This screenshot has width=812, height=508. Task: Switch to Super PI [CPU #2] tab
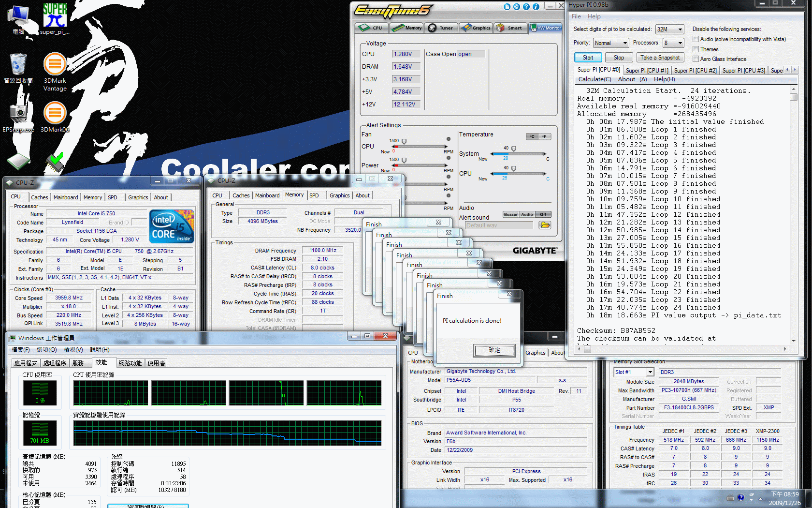[695, 71]
